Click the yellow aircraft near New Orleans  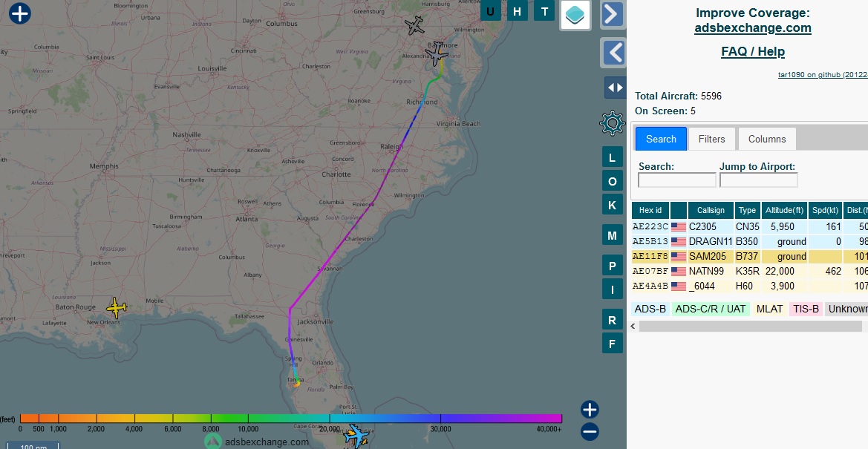click(x=117, y=307)
